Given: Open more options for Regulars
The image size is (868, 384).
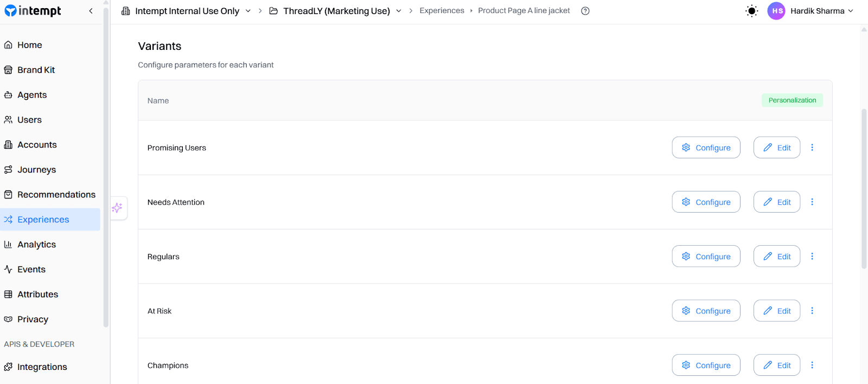Looking at the screenshot, I should [812, 256].
